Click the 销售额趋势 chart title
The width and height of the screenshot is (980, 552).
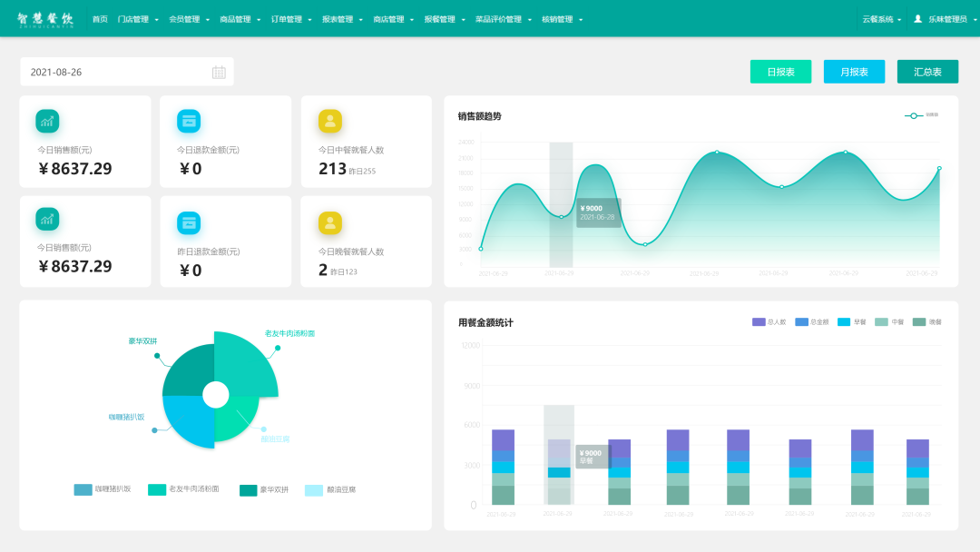479,116
